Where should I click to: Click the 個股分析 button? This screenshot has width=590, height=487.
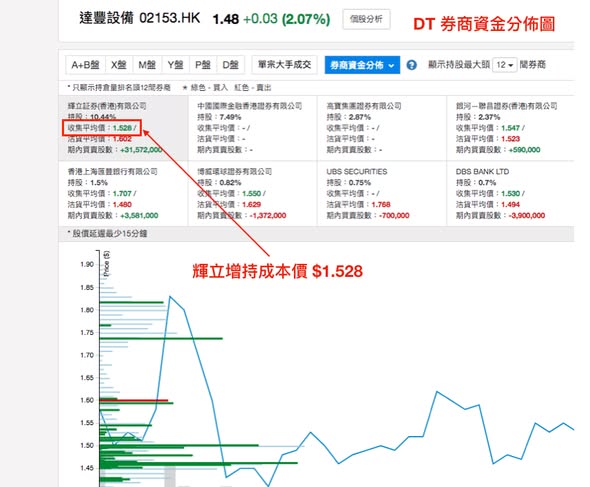click(x=366, y=19)
